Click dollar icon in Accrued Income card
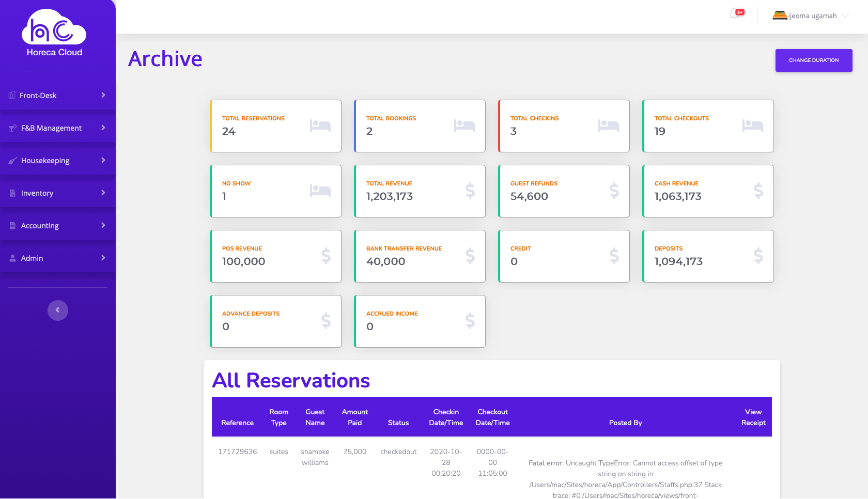 coord(470,321)
